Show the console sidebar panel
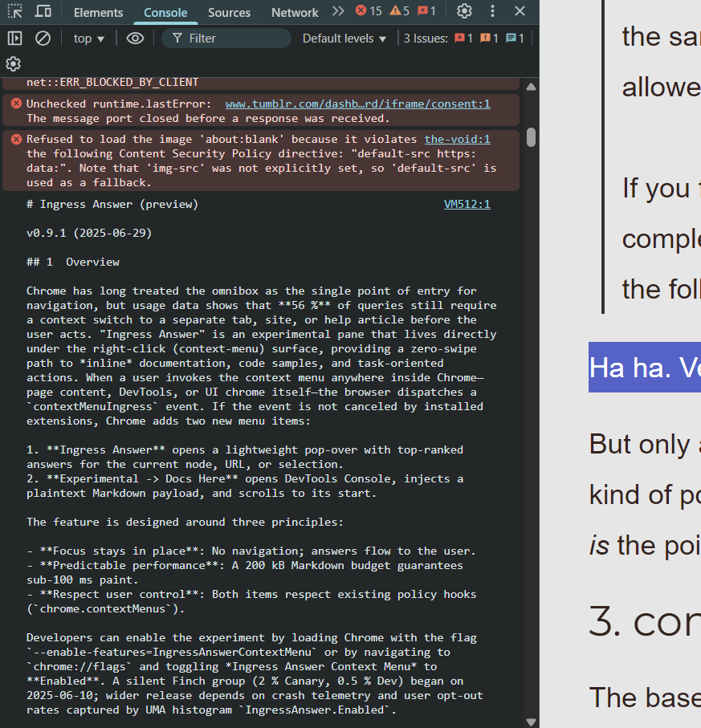701x728 pixels. tap(14, 39)
